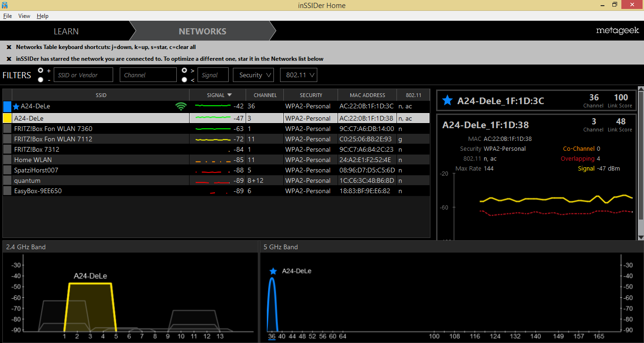644x343 pixels.
Task: Open the File menu
Action: pyautogui.click(x=8, y=16)
